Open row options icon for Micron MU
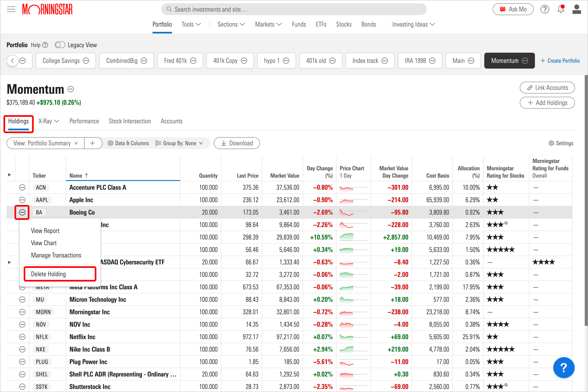 coord(22,300)
